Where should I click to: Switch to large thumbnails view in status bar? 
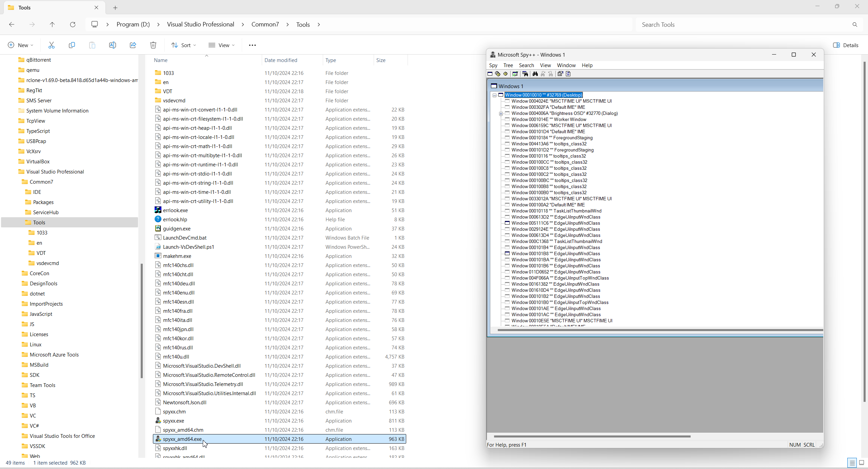click(x=861, y=463)
